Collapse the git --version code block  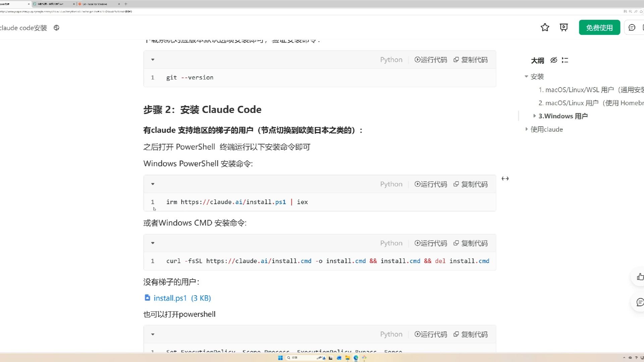pyautogui.click(x=153, y=60)
